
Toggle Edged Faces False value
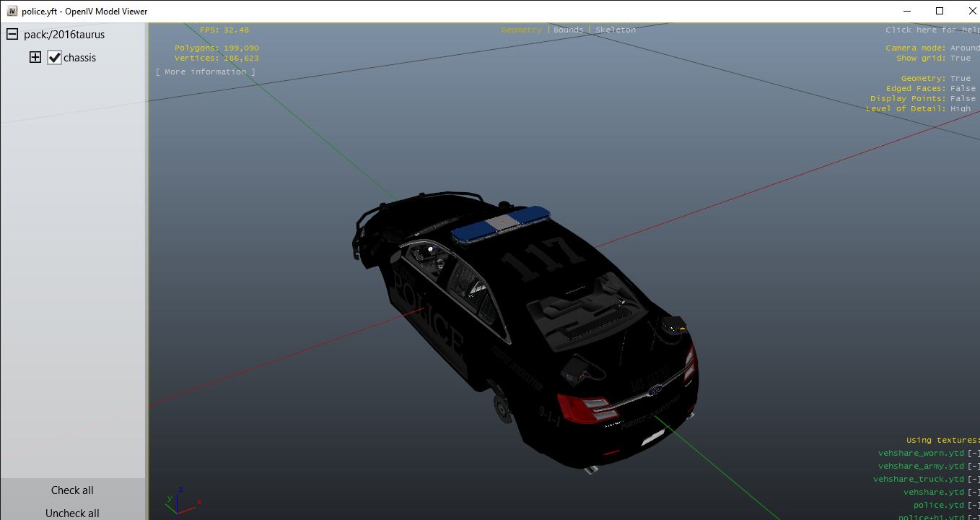point(963,89)
